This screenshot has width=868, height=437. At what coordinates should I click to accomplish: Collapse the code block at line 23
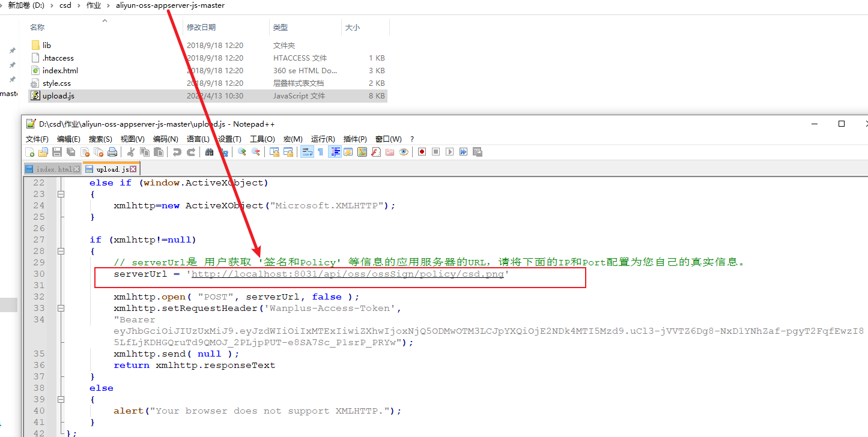pos(61,194)
